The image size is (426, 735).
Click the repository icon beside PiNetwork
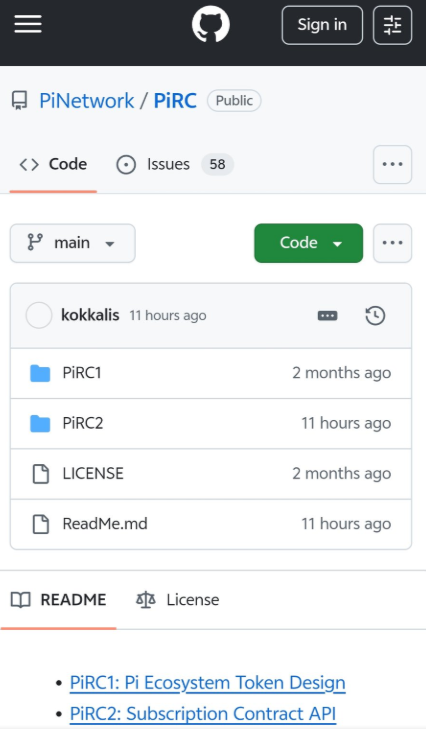[20, 101]
